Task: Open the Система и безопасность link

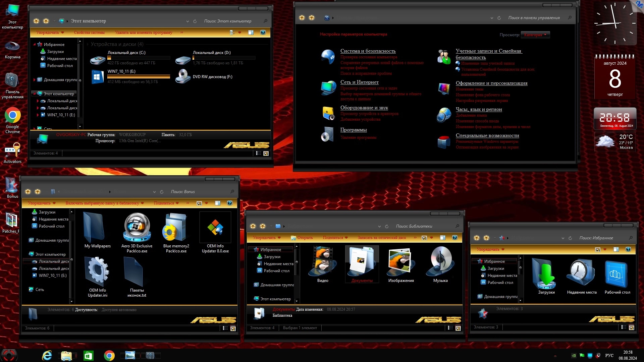Action: point(368,51)
